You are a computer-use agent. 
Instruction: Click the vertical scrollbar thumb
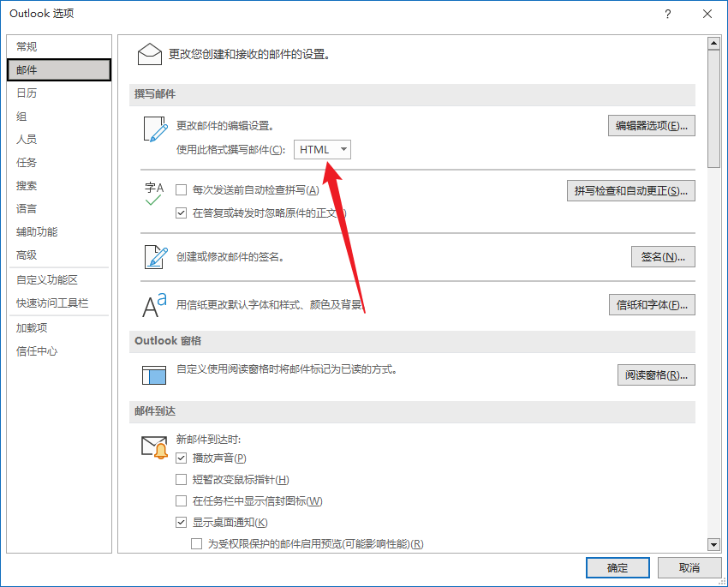[713, 109]
